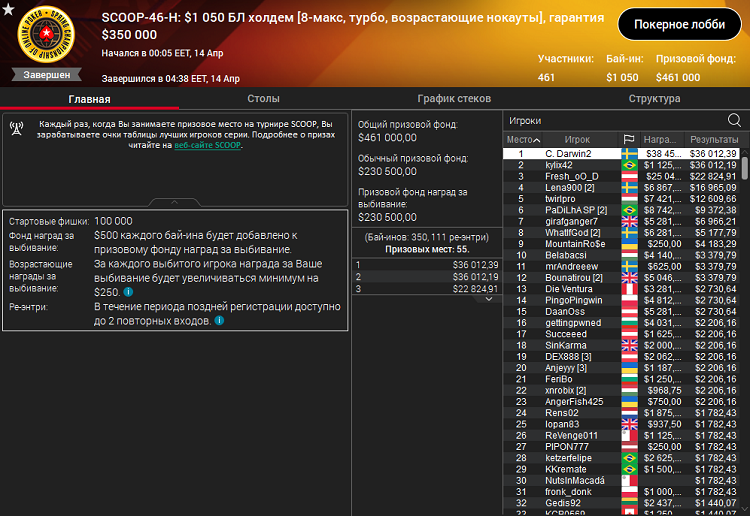Click Brazil flag for ketzerfelipe
Screen dimensions: 750x516
pos(629,458)
